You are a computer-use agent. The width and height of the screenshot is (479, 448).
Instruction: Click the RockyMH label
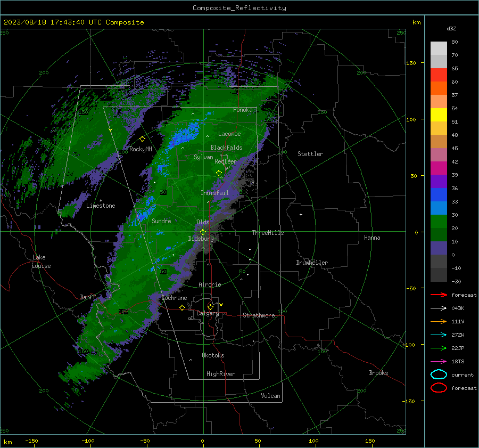pos(141,149)
